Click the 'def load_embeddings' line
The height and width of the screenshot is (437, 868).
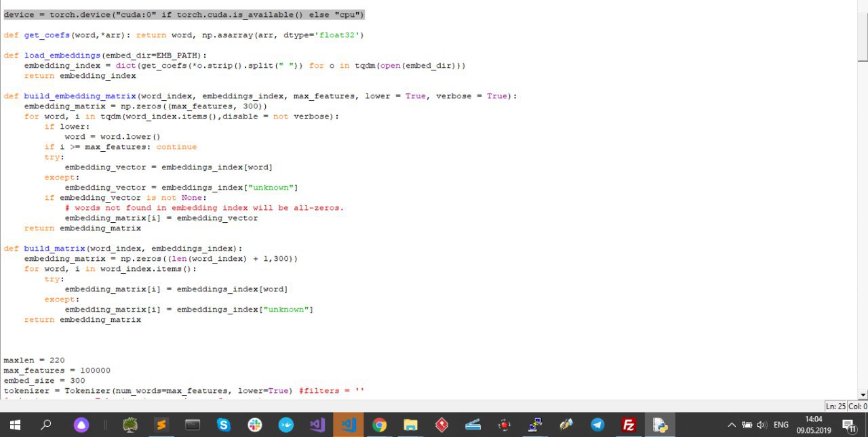[x=105, y=55]
